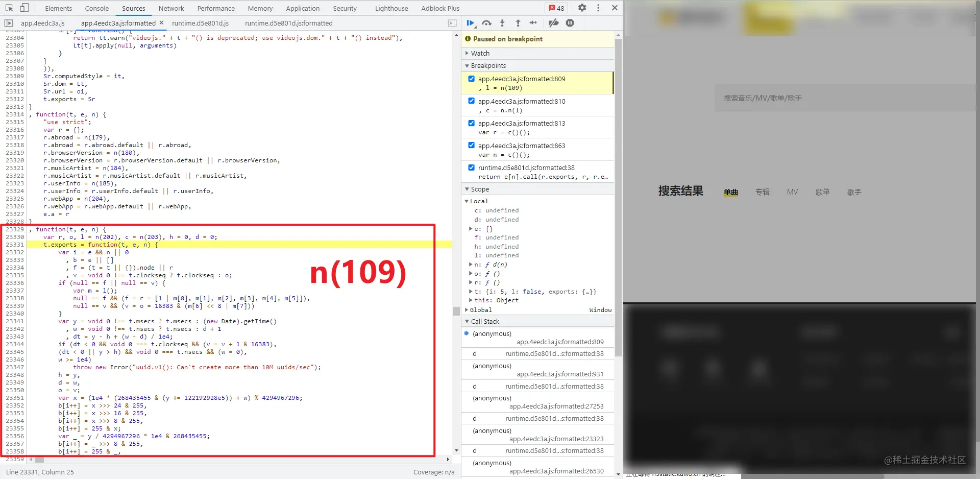Open the Security tab
The image size is (980, 479).
[x=345, y=8]
